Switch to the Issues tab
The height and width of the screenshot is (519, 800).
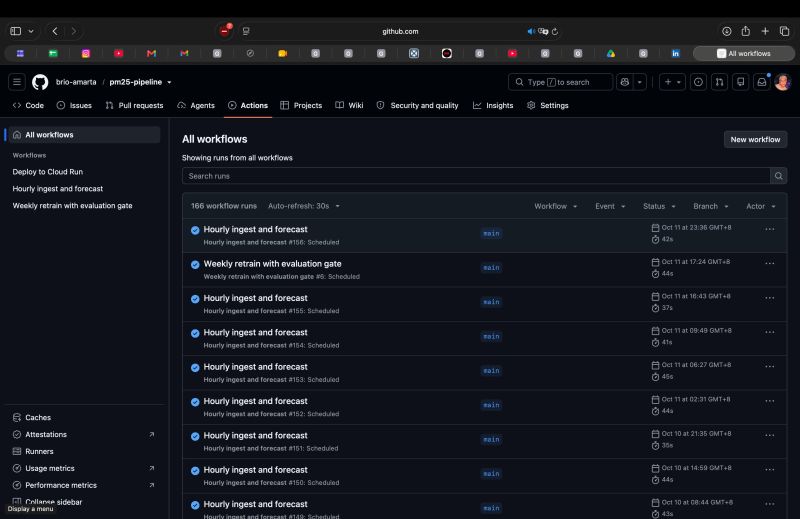pyautogui.click(x=74, y=105)
